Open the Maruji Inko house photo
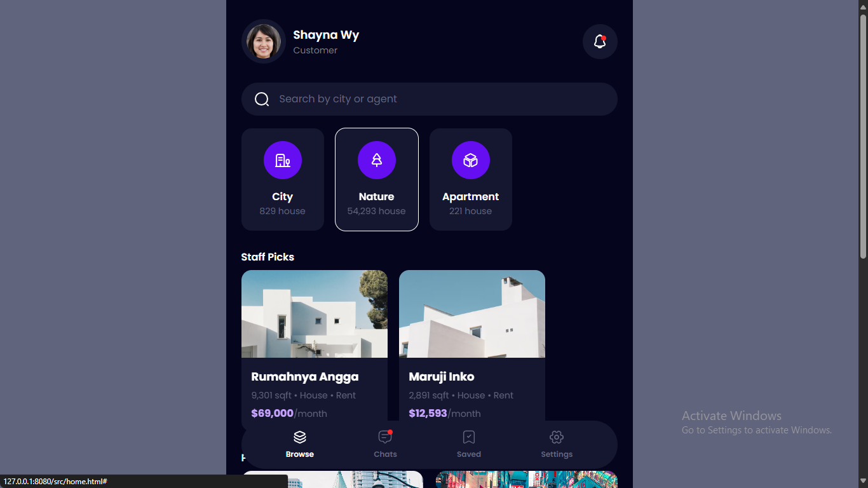Viewport: 868px width, 488px height. tap(472, 314)
